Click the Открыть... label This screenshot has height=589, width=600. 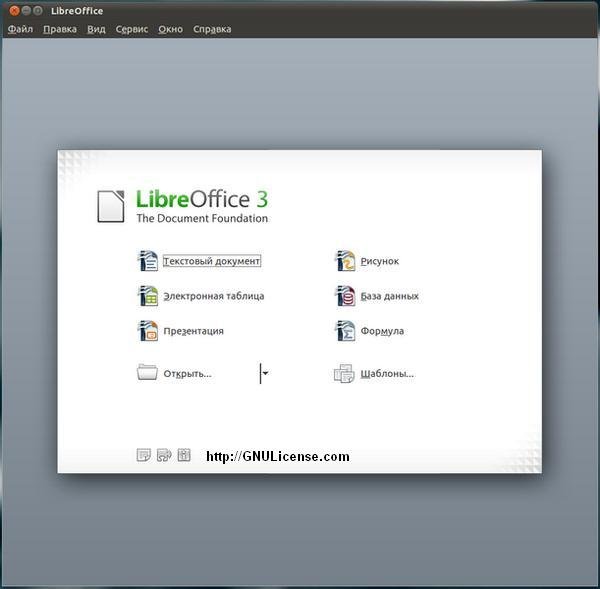pos(188,374)
